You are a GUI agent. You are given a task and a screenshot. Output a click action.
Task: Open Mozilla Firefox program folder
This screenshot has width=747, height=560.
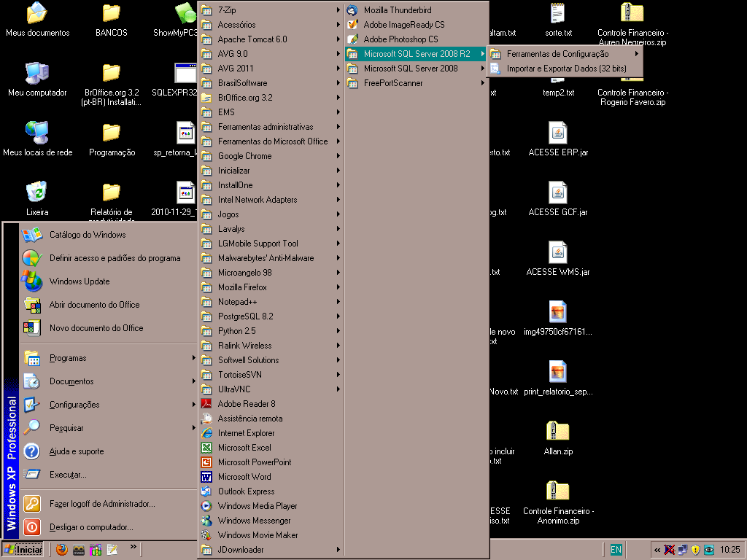(x=271, y=287)
